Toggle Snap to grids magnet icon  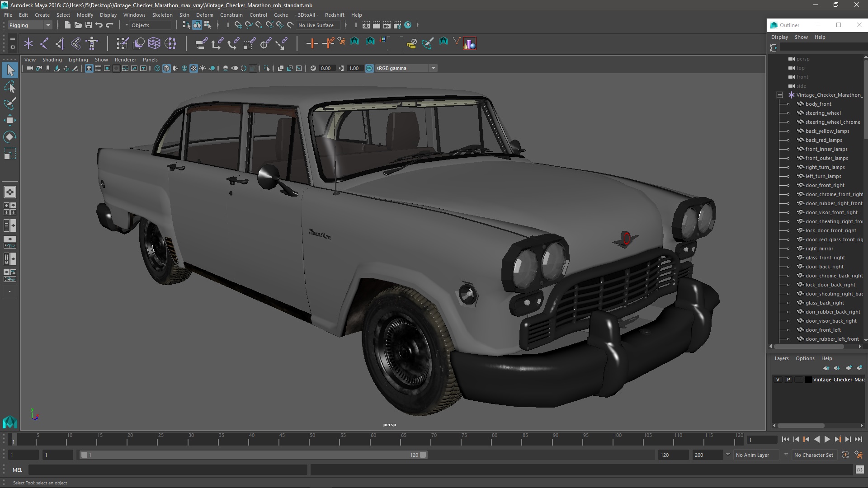pos(238,25)
